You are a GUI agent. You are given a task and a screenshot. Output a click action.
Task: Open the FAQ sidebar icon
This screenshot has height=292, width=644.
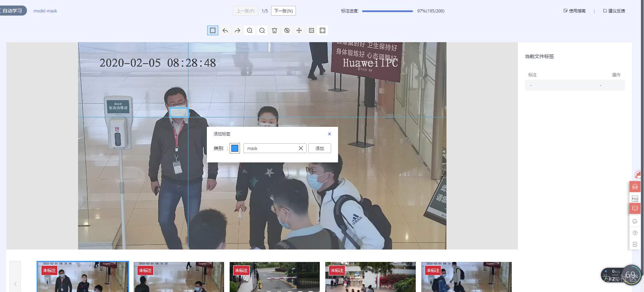[x=635, y=198]
